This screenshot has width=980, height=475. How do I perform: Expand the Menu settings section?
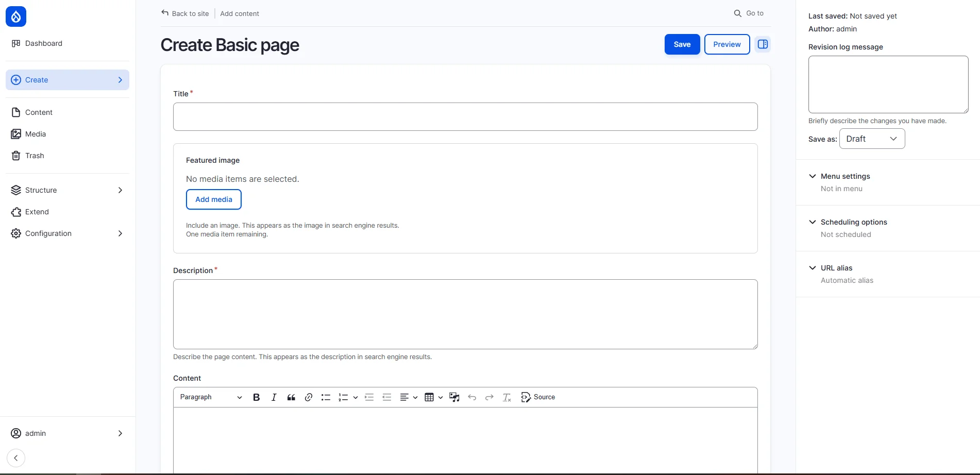pyautogui.click(x=845, y=176)
